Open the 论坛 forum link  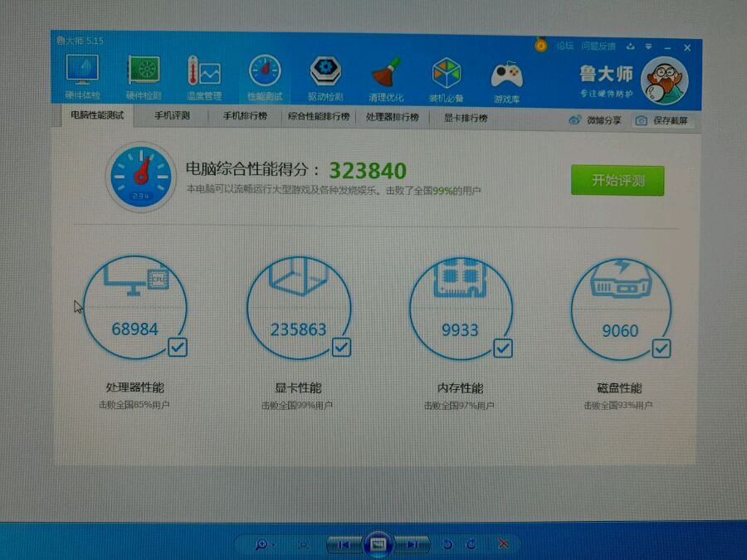pos(564,46)
